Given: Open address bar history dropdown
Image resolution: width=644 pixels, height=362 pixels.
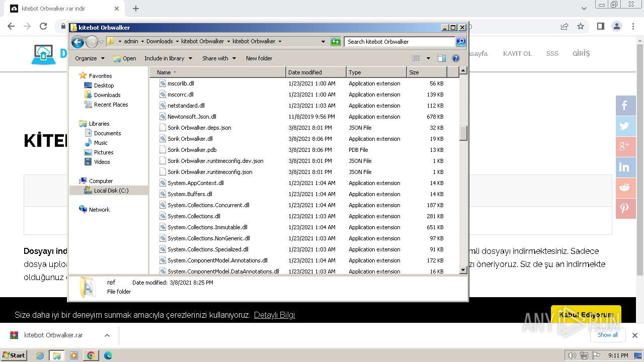Looking at the screenshot, I should coord(323,42).
